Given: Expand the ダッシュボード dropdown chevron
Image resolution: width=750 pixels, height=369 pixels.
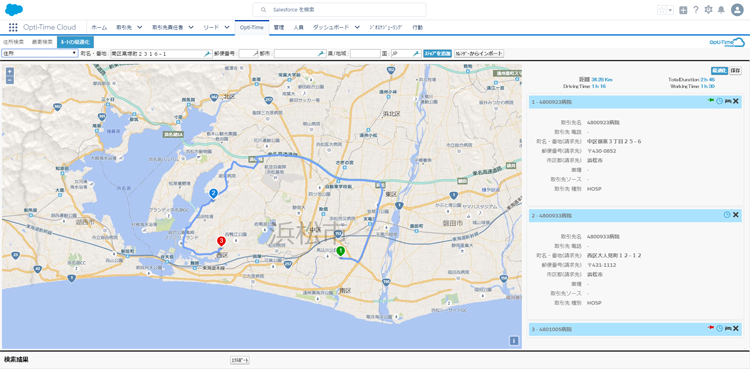Looking at the screenshot, I should (357, 27).
